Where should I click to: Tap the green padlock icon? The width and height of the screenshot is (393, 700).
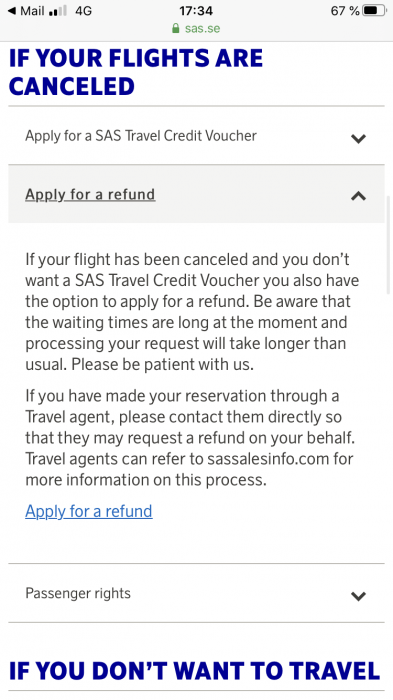(176, 28)
